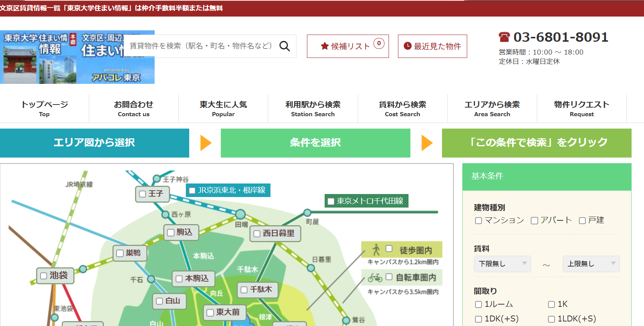Check the 1K layout option
Screen dimensions: 644x326
[x=551, y=305]
